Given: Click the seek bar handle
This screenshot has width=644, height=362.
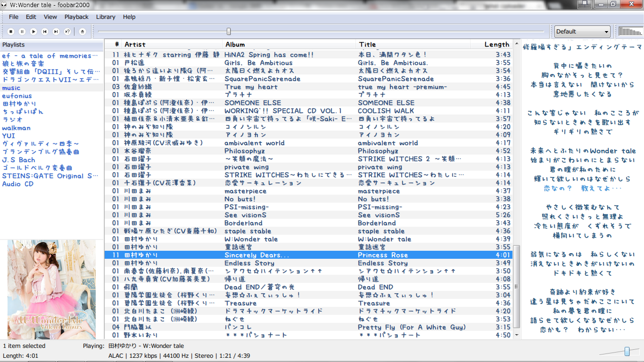Looking at the screenshot, I should point(229,32).
